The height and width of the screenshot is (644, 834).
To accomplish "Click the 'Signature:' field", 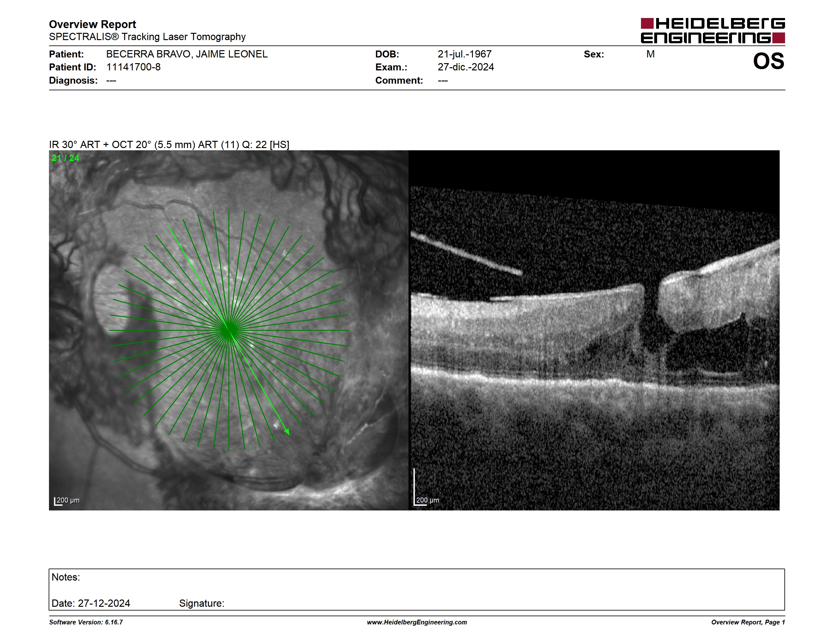I will click(x=202, y=603).
